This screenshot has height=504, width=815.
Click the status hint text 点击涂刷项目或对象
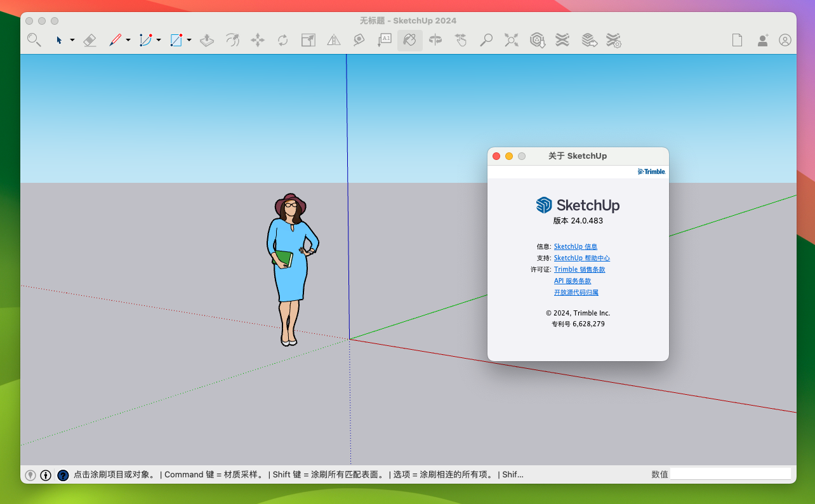(114, 474)
